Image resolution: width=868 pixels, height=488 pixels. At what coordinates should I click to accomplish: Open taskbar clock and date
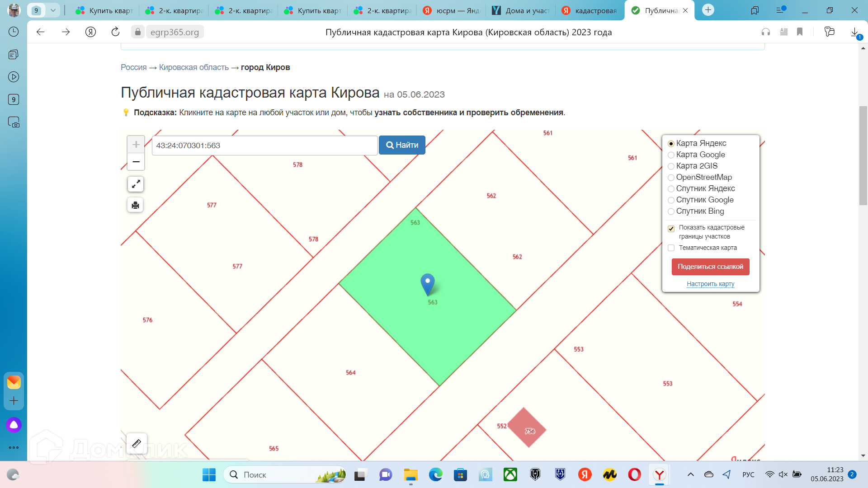[827, 474]
